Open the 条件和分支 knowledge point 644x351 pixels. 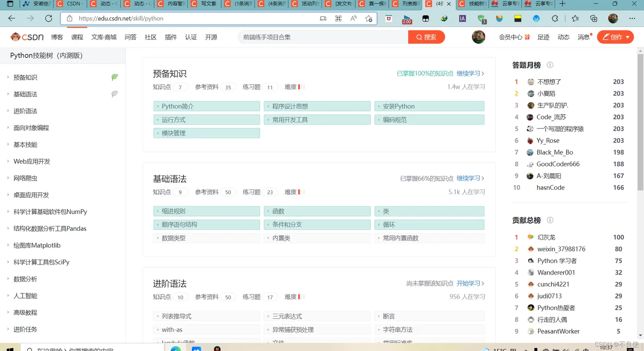pos(317,225)
